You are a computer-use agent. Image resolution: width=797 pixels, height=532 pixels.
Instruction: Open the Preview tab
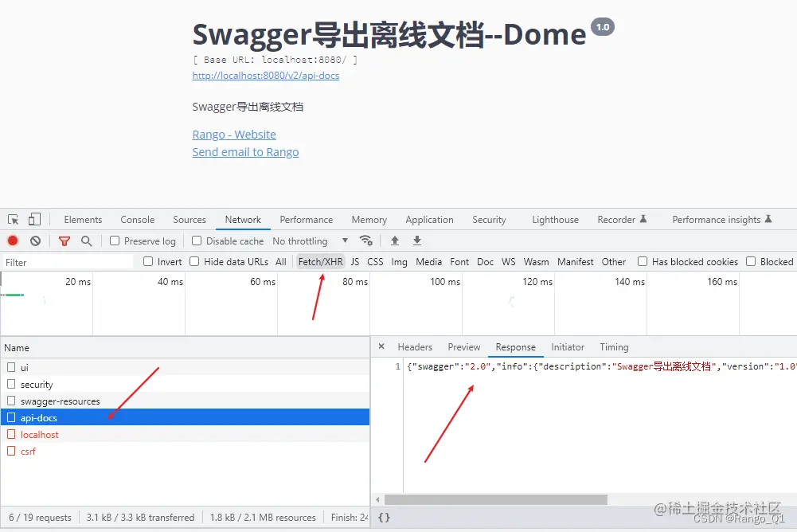point(464,346)
